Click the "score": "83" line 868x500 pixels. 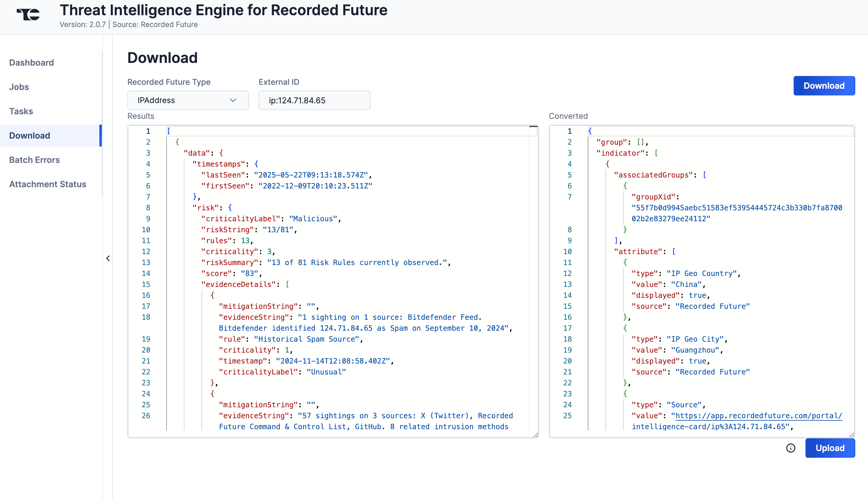pos(231,273)
